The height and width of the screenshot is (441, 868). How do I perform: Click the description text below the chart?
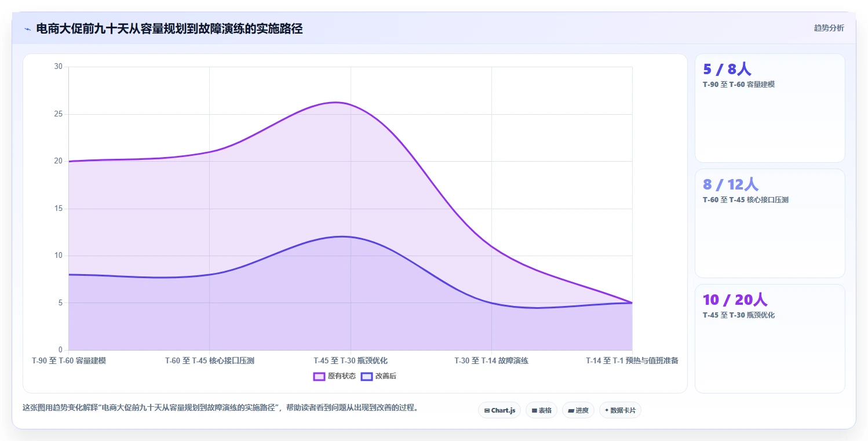(x=220, y=407)
